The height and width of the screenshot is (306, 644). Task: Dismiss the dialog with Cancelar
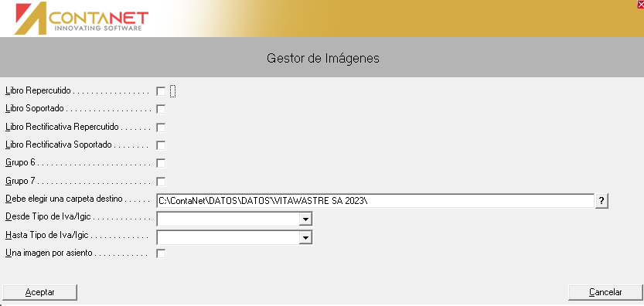[x=605, y=292]
